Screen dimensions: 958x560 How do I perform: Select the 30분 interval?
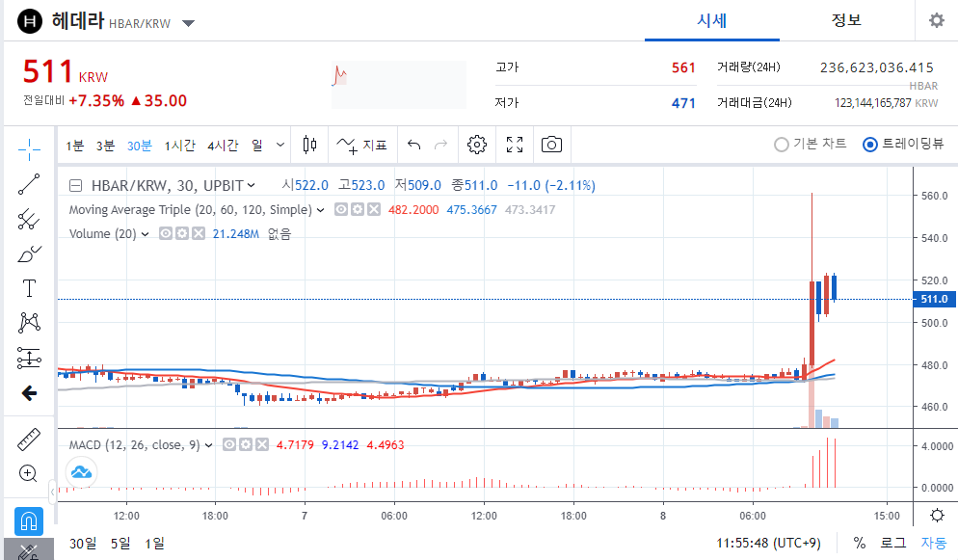(140, 146)
